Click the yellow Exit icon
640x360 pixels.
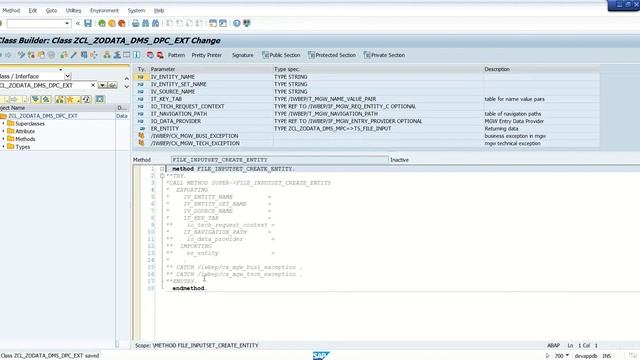pos(112,23)
